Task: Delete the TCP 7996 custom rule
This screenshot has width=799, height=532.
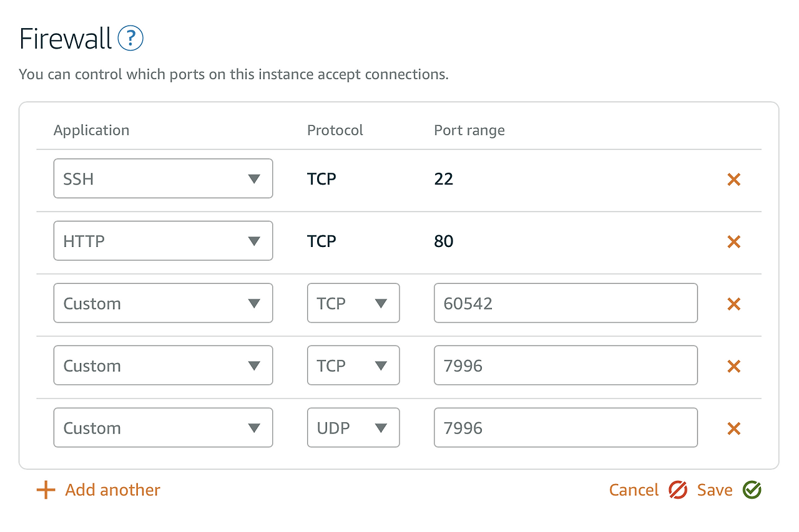Action: click(x=733, y=367)
